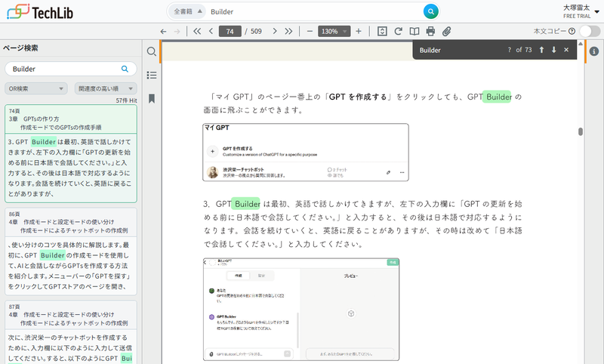Open the table of contents panel
Screen dimensions: 604x364
tap(152, 75)
